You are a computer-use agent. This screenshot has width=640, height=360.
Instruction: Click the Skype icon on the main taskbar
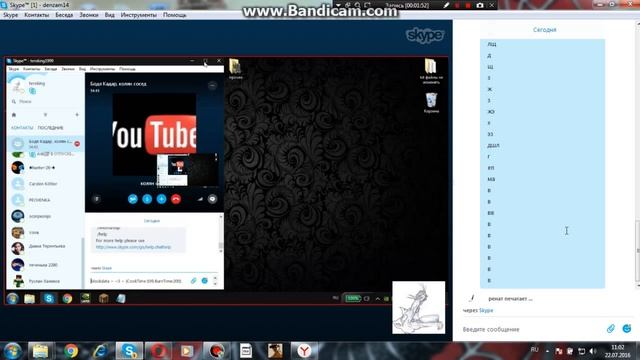[x=129, y=351]
